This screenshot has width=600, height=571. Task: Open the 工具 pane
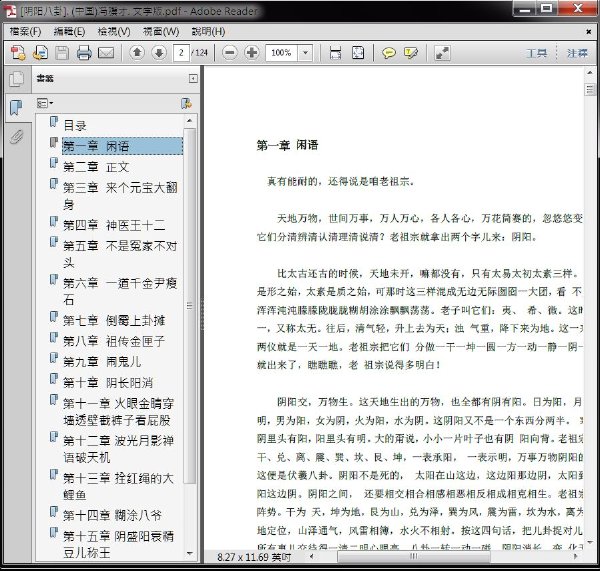click(x=536, y=53)
